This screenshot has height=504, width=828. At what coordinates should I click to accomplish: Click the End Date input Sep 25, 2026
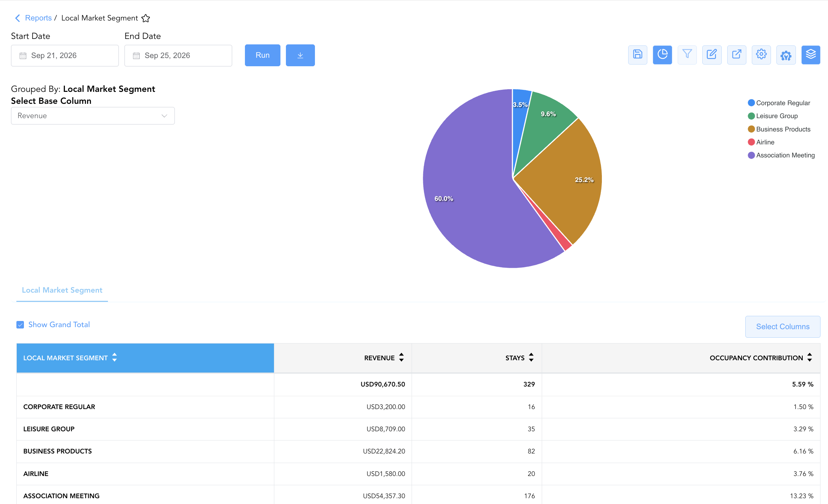coord(178,56)
